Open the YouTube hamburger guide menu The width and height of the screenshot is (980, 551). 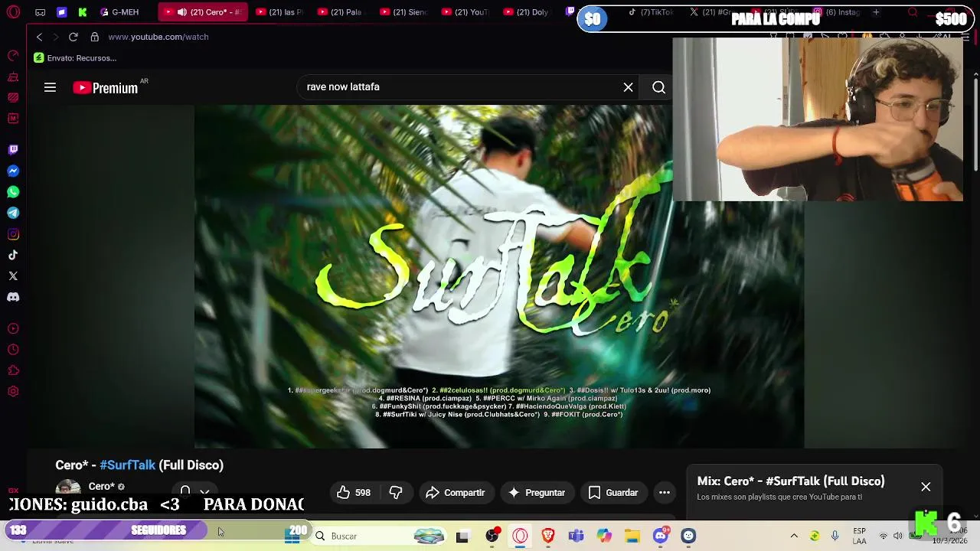pyautogui.click(x=50, y=87)
